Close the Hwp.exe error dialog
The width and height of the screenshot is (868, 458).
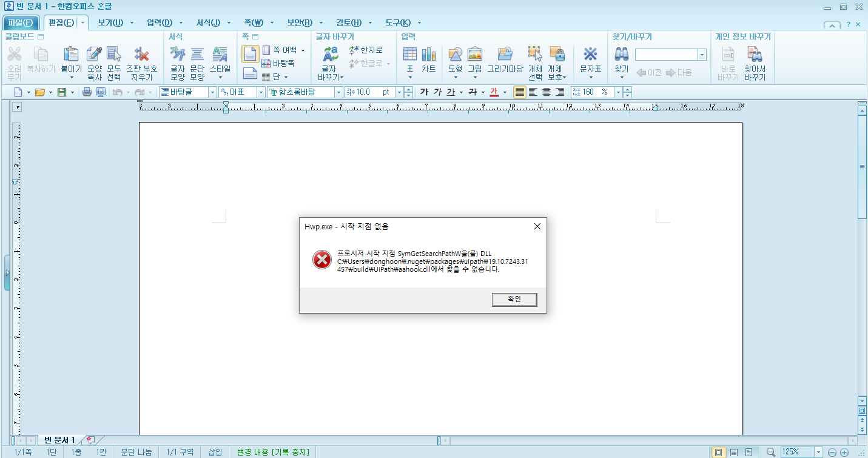pyautogui.click(x=537, y=226)
